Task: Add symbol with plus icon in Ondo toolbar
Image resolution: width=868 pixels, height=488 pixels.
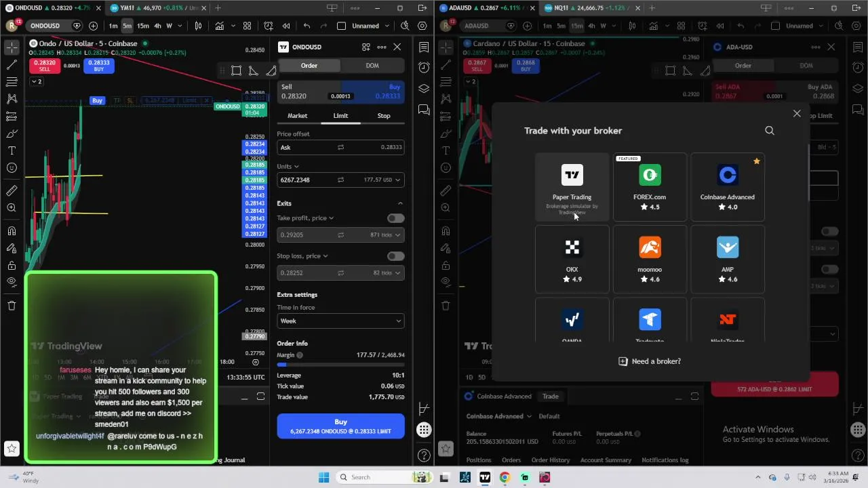Action: [93, 26]
